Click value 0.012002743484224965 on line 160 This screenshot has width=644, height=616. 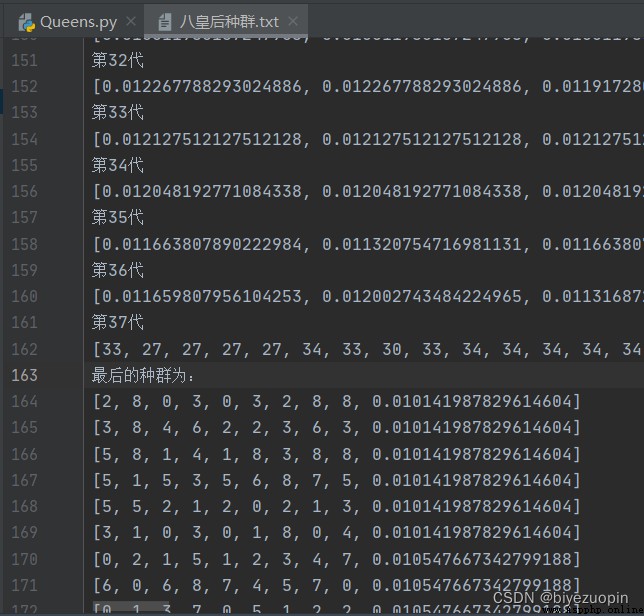tap(421, 296)
